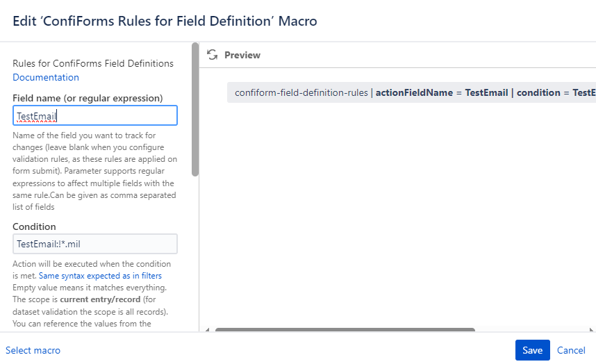Open the Select macro link
This screenshot has height=364, width=596.
tap(33, 350)
